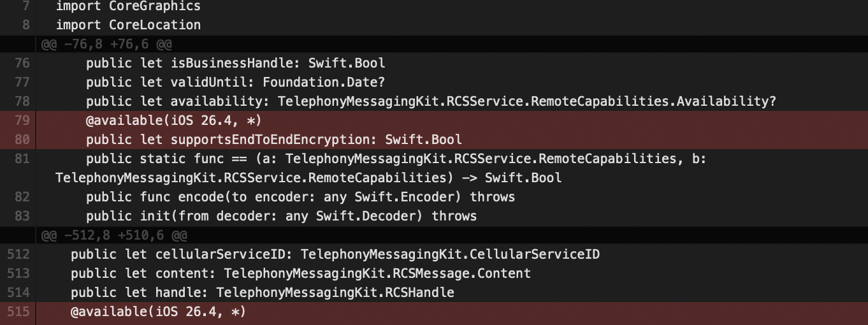Expand the @@ -76,8 +76,6 @@ hunk header
868x325 pixels.
[x=106, y=45]
